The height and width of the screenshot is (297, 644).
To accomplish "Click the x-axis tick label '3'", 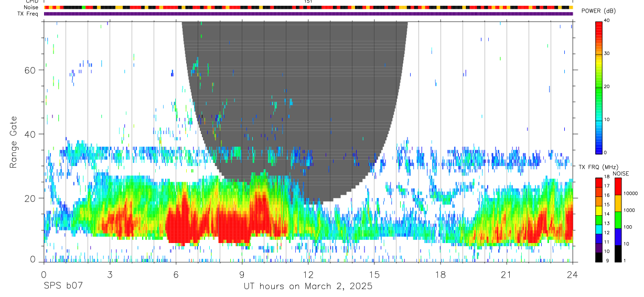I will click(110, 274).
